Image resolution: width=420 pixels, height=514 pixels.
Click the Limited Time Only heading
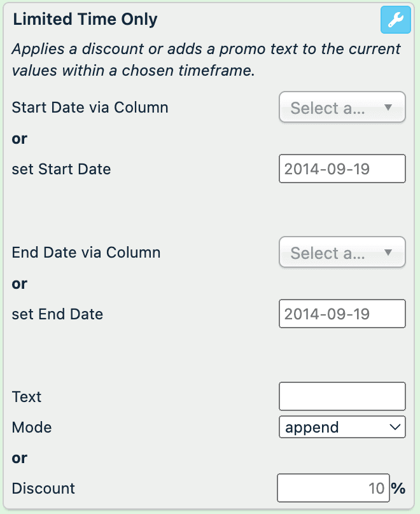point(85,20)
